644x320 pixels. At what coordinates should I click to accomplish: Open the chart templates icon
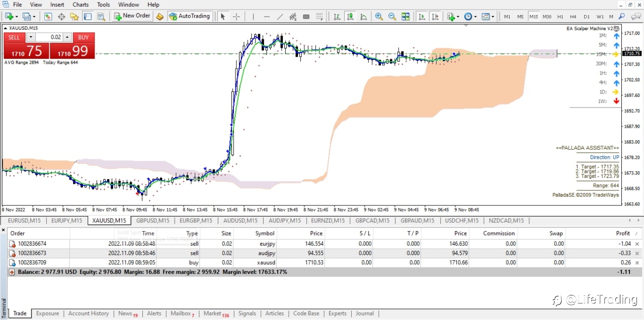point(486,16)
